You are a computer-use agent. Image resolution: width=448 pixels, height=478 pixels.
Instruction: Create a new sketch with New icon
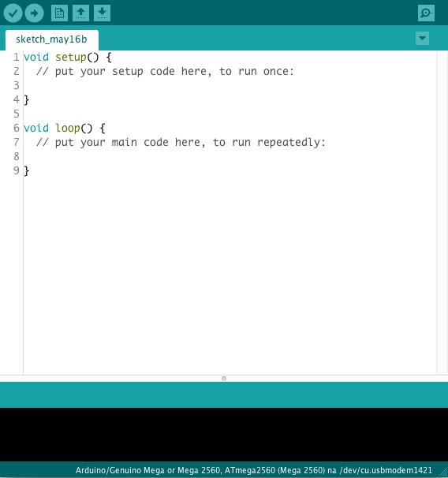(59, 13)
